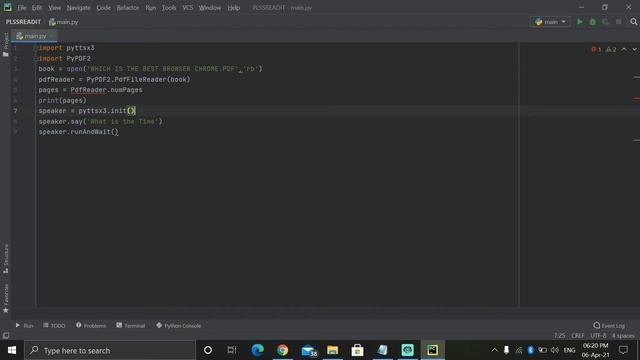Open the Event Log

pyautogui.click(x=609, y=325)
